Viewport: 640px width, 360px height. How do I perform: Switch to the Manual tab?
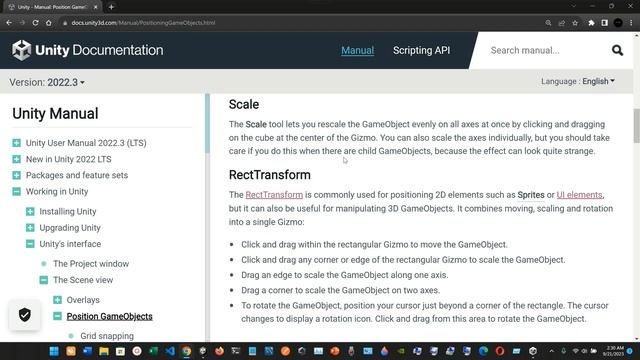[358, 50]
